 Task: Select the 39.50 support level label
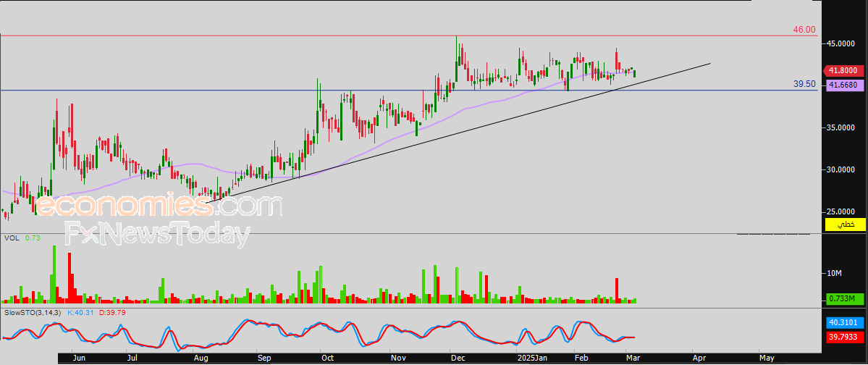(x=804, y=84)
